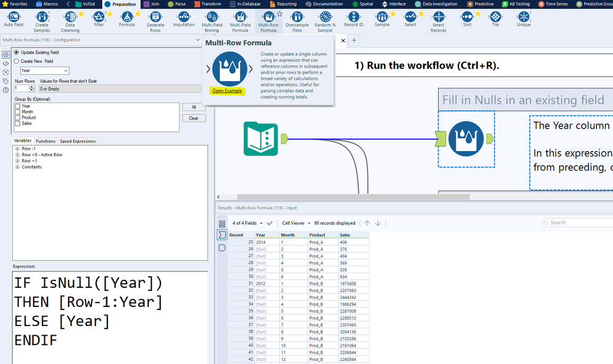Image resolution: width=613 pixels, height=364 pixels.
Task: Switch to the Reporting tool palette tab
Action: coord(283,4)
